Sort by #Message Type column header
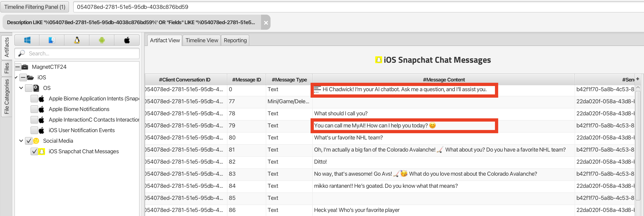644x216 pixels. pyautogui.click(x=289, y=80)
